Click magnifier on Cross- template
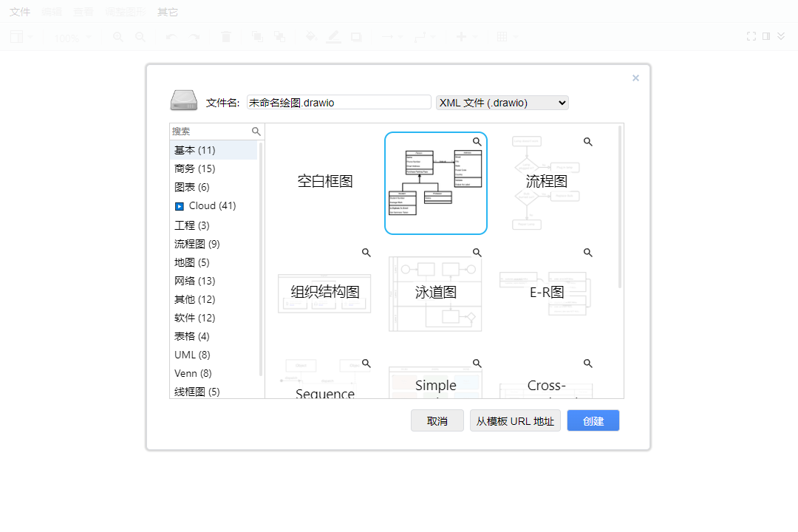This screenshot has width=798, height=532. [x=588, y=364]
